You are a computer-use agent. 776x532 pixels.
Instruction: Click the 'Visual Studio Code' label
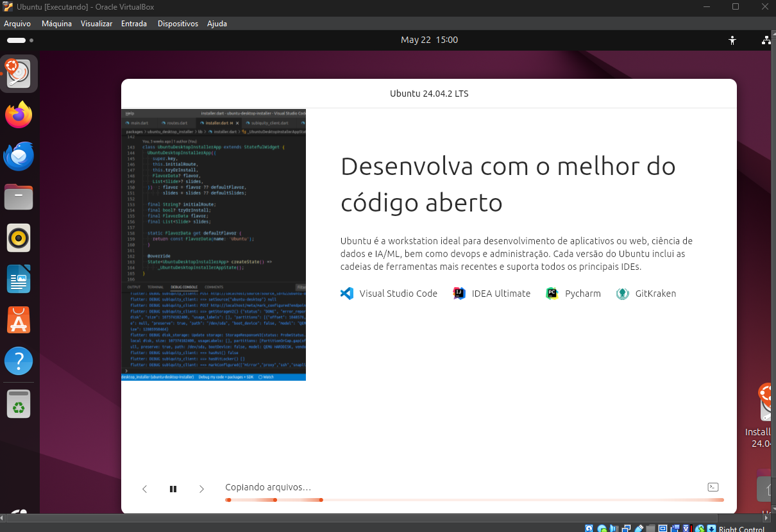(398, 294)
